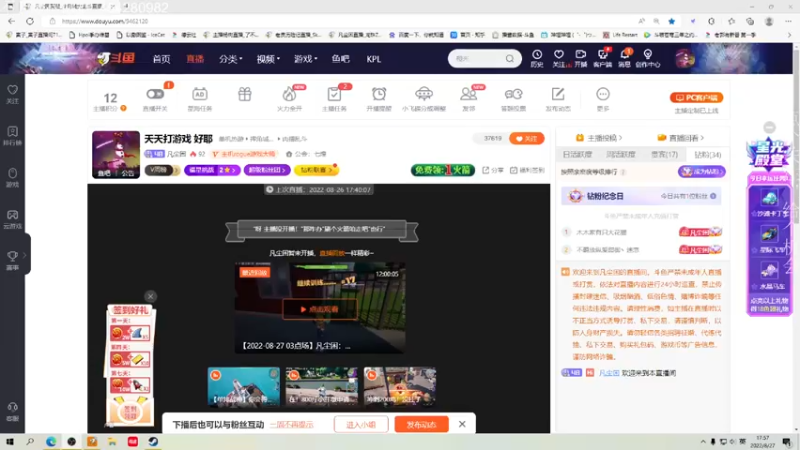
Task: Switch to the 日活跃度 tab
Action: click(x=577, y=154)
